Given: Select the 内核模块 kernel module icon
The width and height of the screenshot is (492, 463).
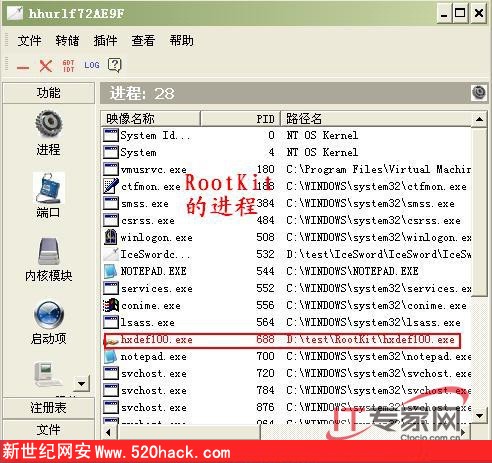Looking at the screenshot, I should tap(49, 252).
